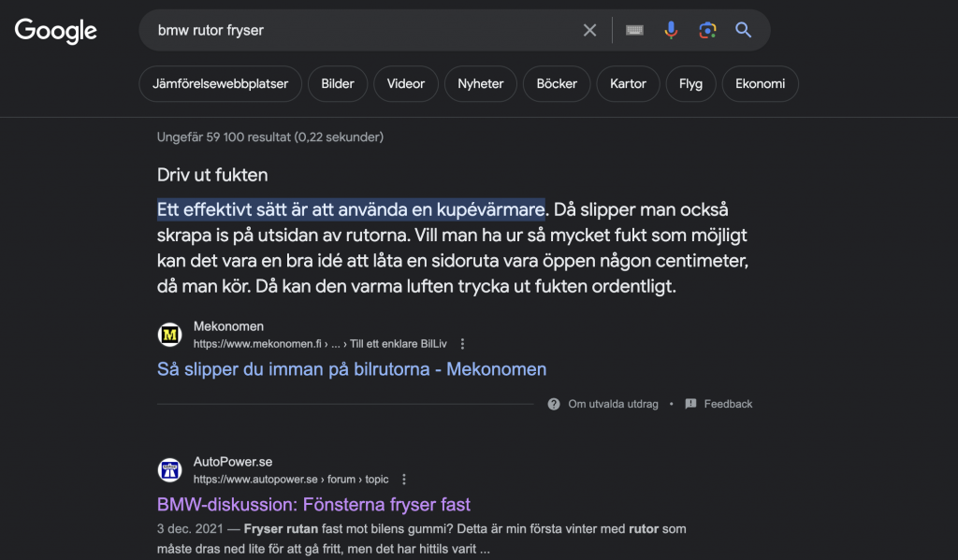Open 'Så slipper du imman på bilrutorna' link
The image size is (958, 560).
pyautogui.click(x=352, y=369)
